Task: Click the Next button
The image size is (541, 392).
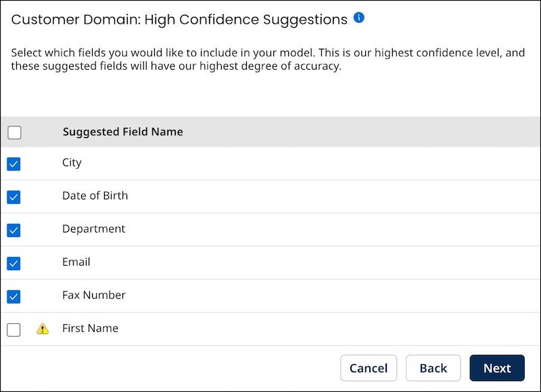Action: point(497,368)
